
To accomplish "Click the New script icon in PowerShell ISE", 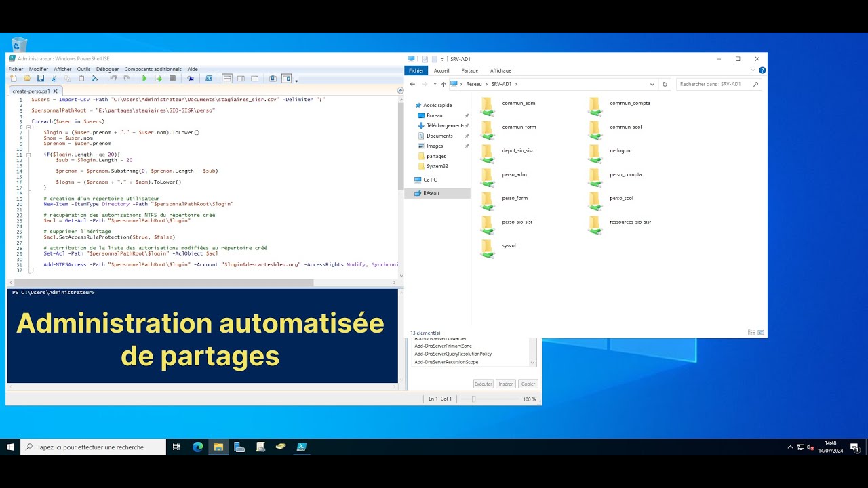I will tap(14, 79).
